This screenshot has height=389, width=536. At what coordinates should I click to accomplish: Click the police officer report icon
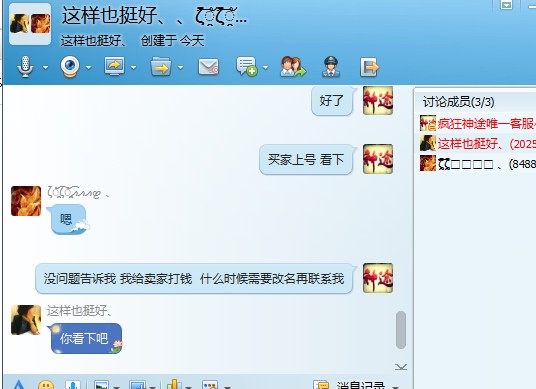pyautogui.click(x=331, y=67)
